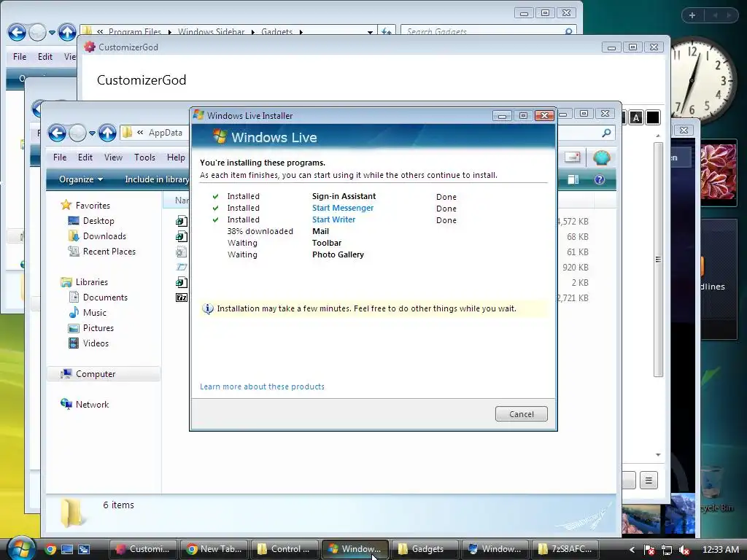
Task: Cancel the Windows Live installation
Action: click(x=521, y=414)
